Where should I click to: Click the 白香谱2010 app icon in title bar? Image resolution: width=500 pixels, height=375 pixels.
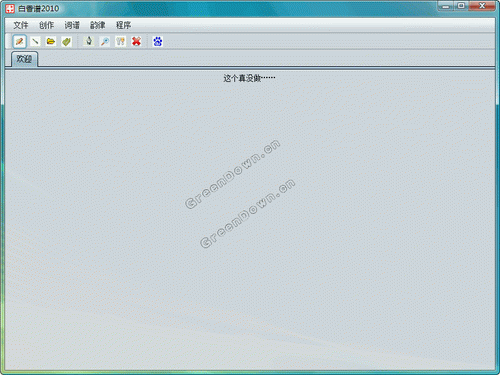(10, 9)
